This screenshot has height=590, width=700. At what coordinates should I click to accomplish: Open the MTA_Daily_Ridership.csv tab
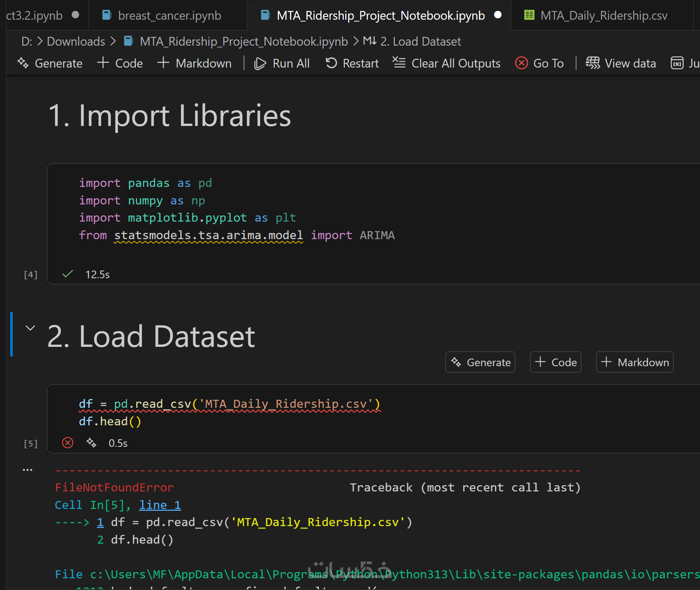click(604, 15)
